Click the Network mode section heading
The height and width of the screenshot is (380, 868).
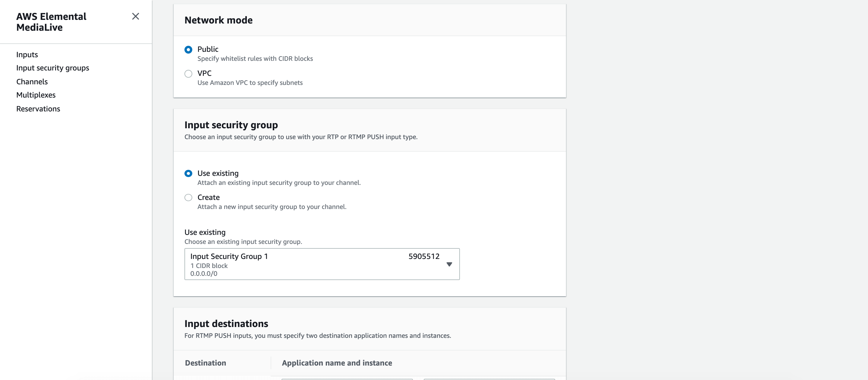pyautogui.click(x=218, y=20)
